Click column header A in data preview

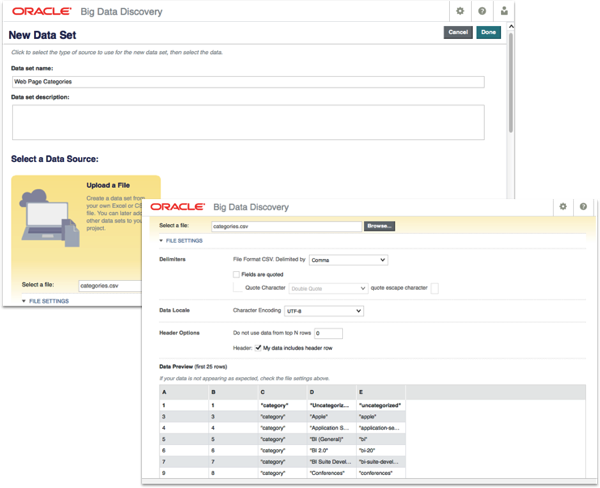[184, 392]
